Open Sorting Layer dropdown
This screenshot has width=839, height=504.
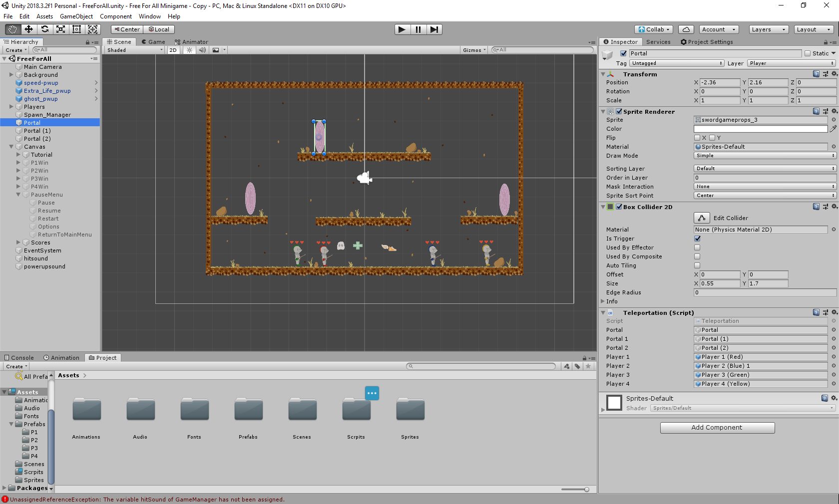point(765,169)
